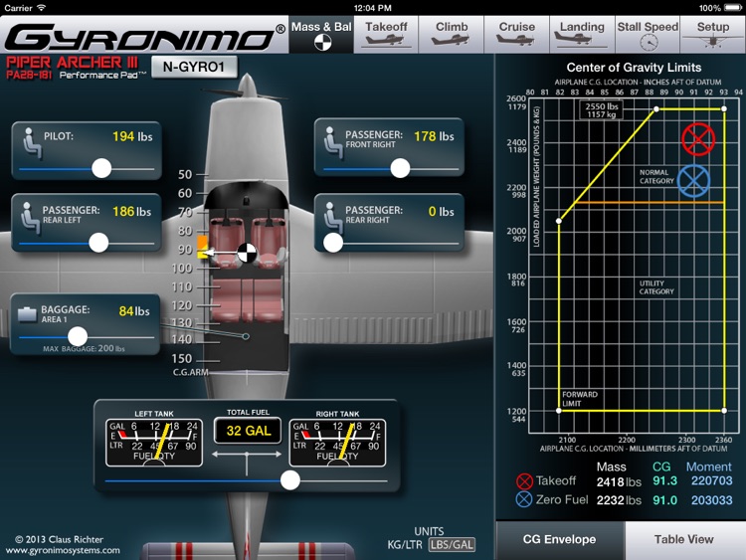Click the Rear Right passenger seat icon
This screenshot has height=560, width=746.
coord(333,218)
